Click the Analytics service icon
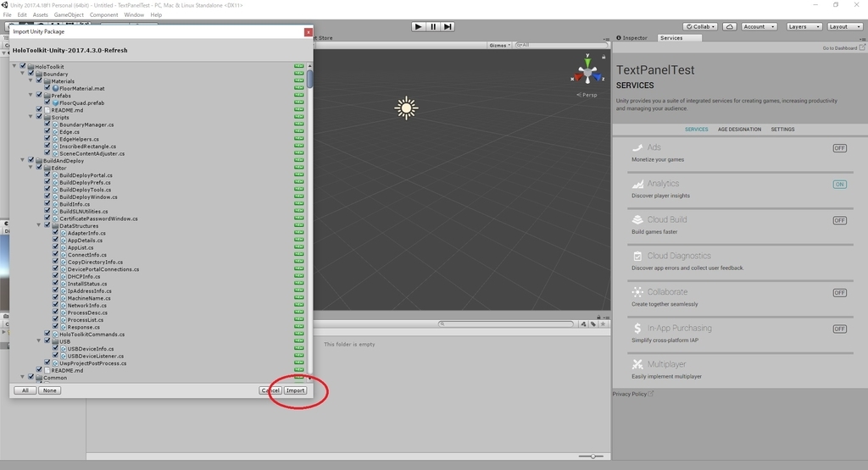 tap(637, 184)
